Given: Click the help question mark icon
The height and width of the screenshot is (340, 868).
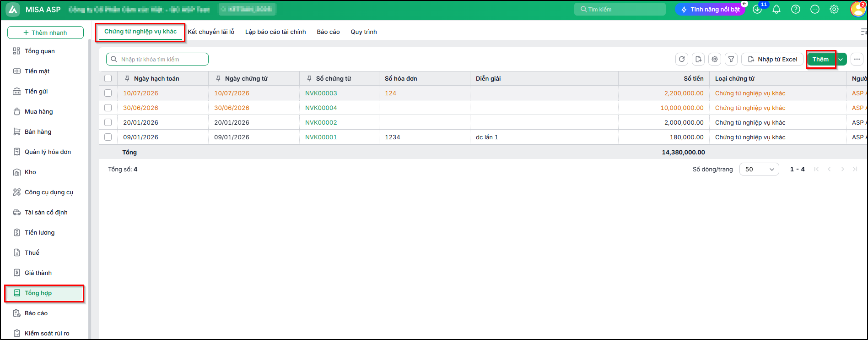Looking at the screenshot, I should (x=796, y=9).
